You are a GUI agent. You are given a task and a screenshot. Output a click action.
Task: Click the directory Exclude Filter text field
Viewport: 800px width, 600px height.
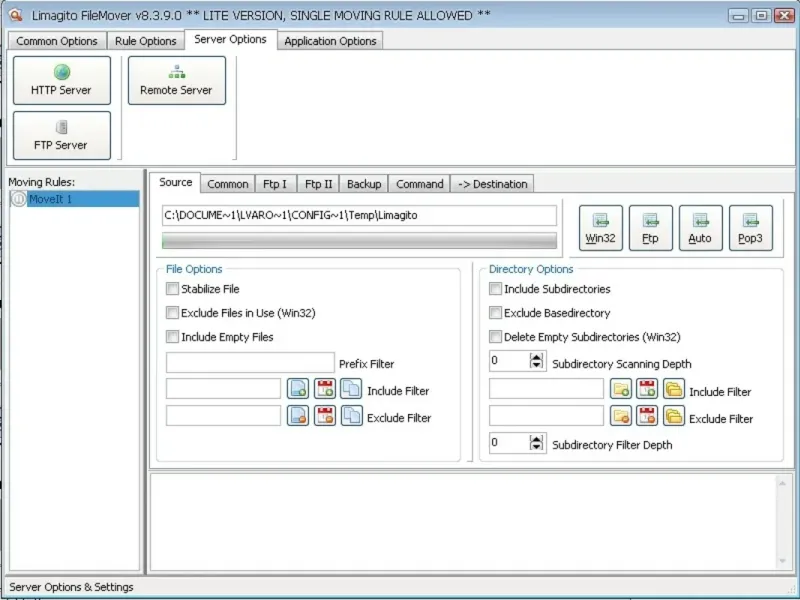(546, 416)
